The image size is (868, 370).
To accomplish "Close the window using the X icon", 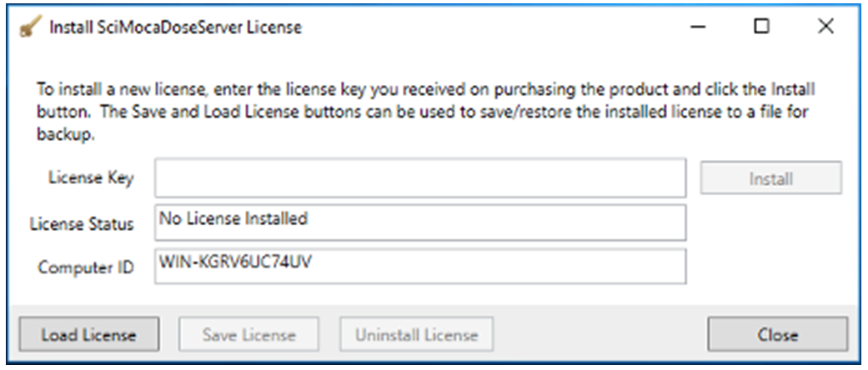I will (825, 27).
